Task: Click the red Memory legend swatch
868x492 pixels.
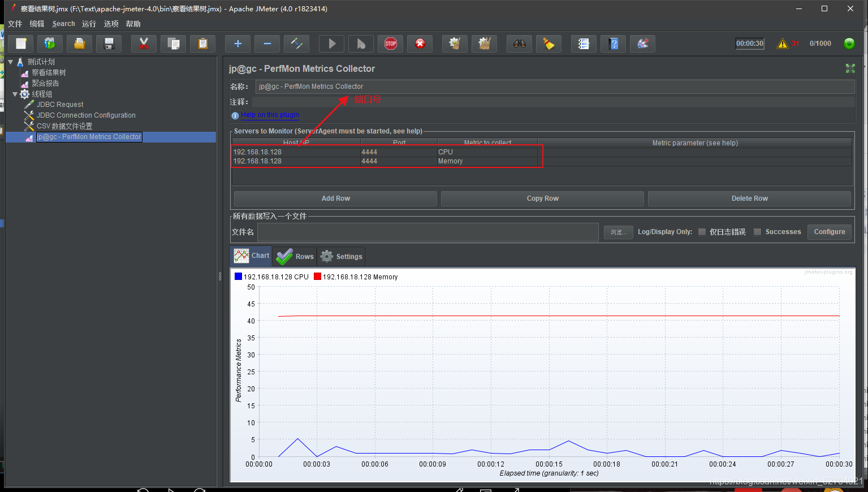Action: 317,277
